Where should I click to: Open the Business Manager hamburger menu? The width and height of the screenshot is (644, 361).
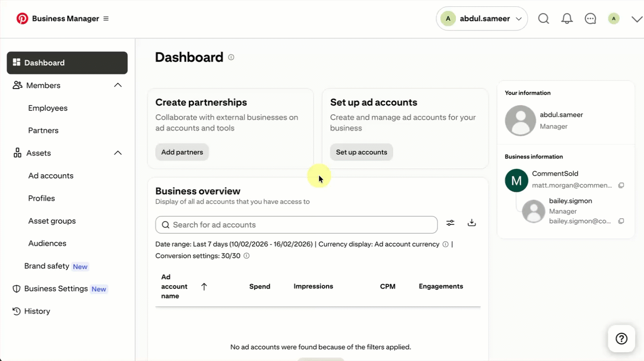106,19
